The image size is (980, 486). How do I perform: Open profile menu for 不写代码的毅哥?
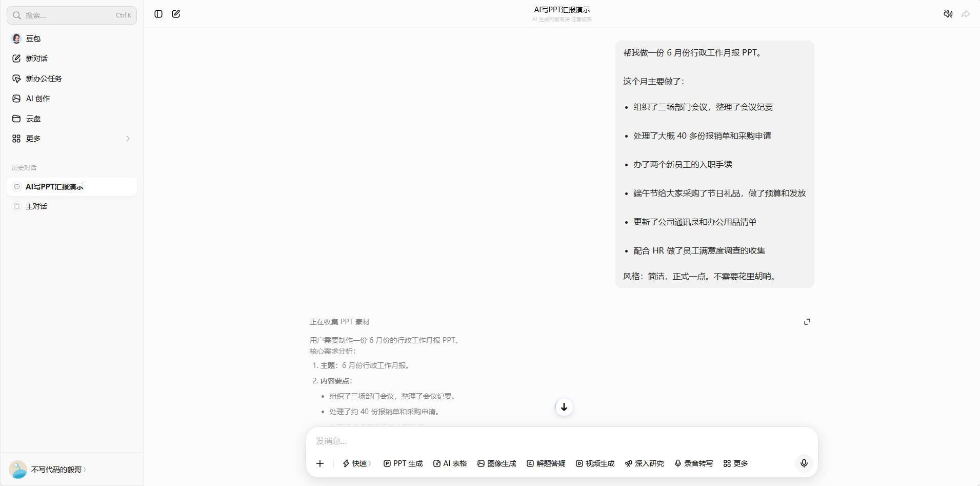pyautogui.click(x=59, y=470)
